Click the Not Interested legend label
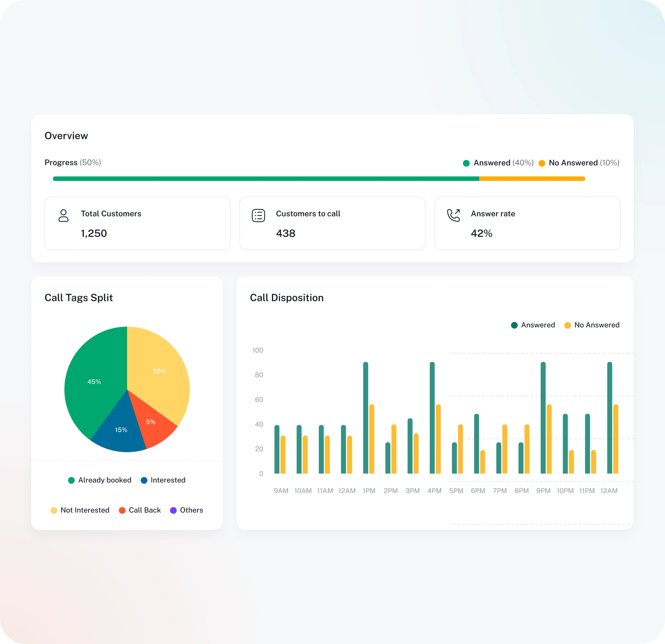The width and height of the screenshot is (665, 644). (x=85, y=510)
